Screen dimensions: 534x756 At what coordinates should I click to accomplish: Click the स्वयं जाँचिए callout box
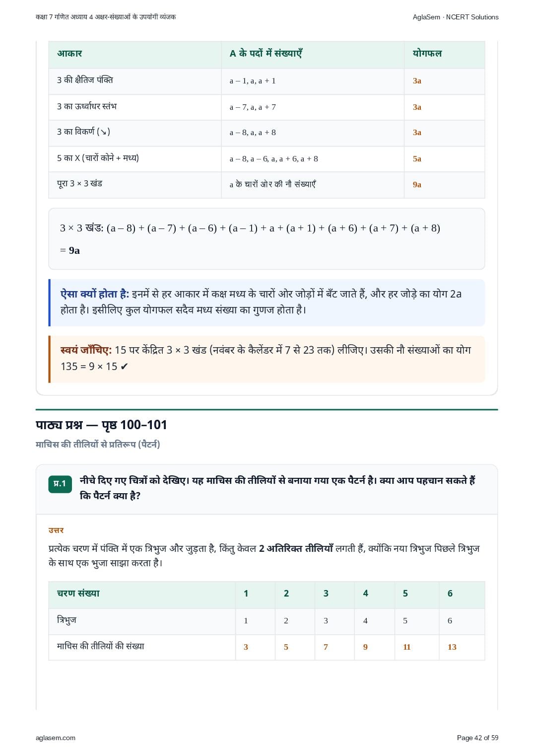[267, 359]
